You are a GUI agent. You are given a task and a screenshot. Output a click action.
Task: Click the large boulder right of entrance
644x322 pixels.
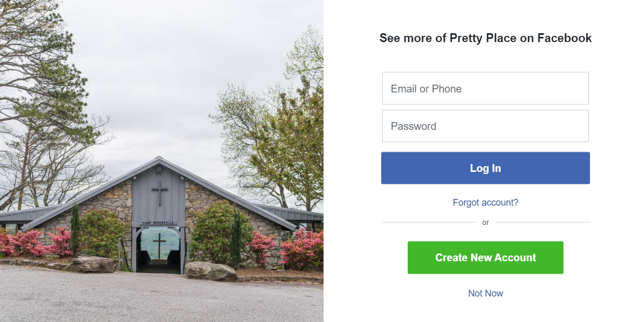[x=210, y=271]
